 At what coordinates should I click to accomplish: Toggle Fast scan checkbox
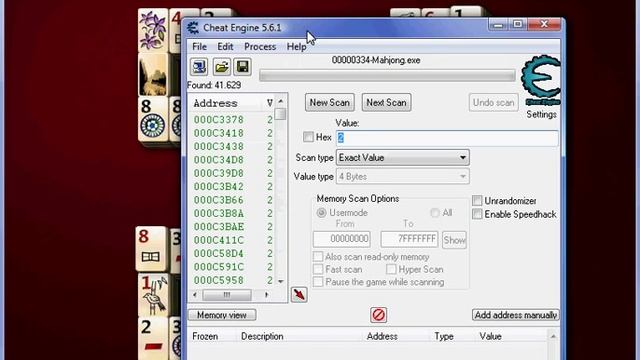[x=318, y=269]
